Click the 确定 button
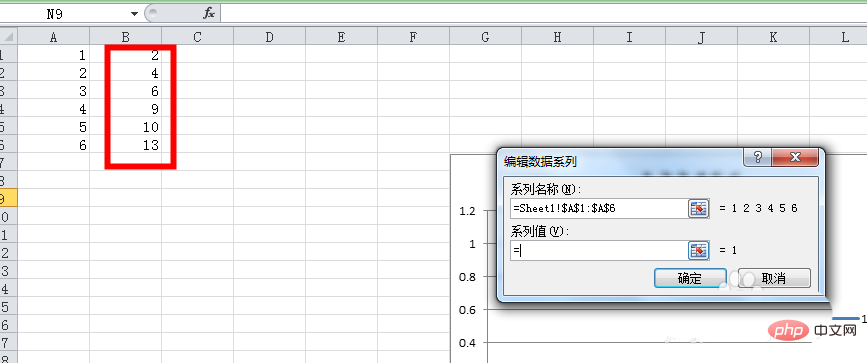This screenshot has width=867, height=363. point(690,278)
